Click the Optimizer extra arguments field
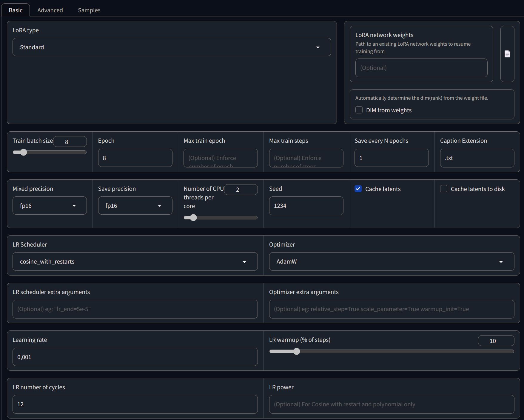Screen dimensions: 524x420 click(392, 309)
